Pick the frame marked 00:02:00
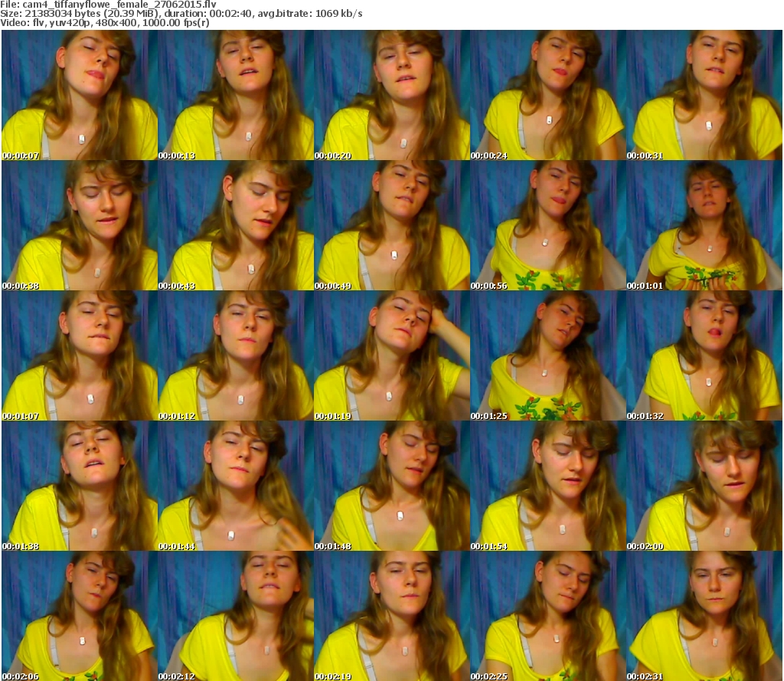 [x=704, y=486]
